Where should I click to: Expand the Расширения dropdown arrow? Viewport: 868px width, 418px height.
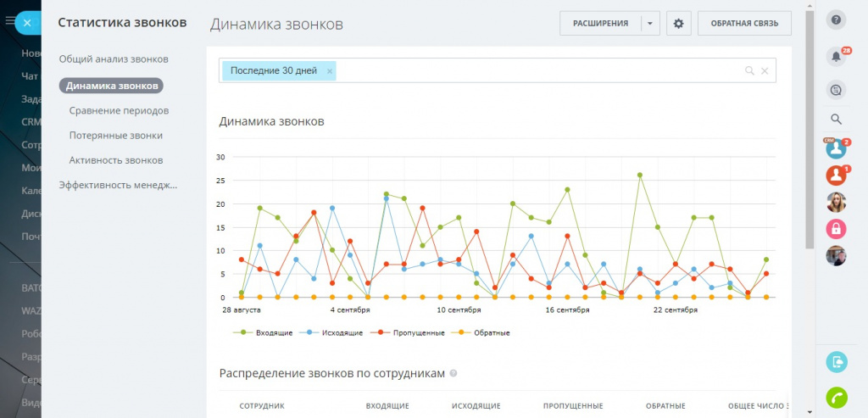click(x=649, y=24)
